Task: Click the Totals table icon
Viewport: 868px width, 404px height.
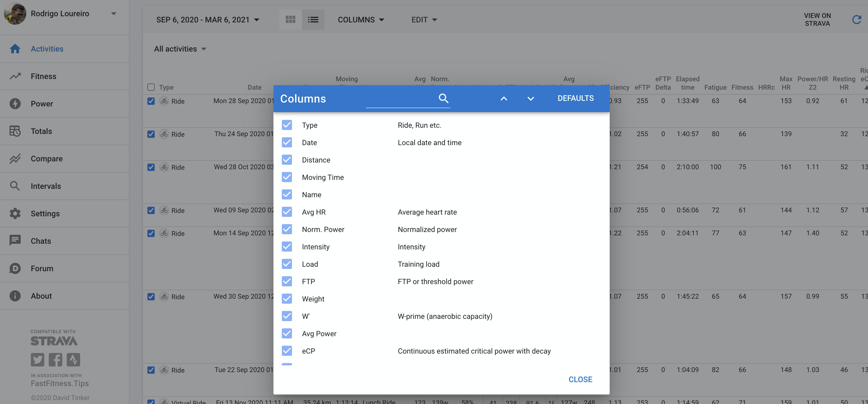Action: [x=15, y=131]
